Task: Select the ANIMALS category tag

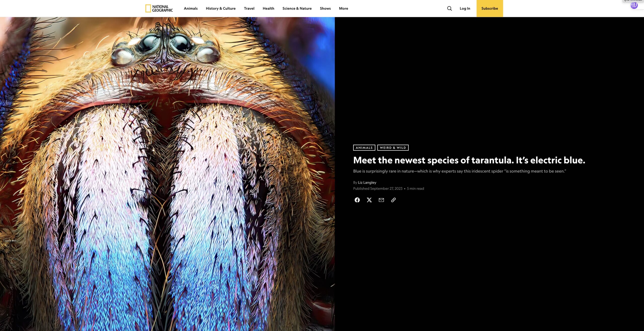Action: coord(364,148)
